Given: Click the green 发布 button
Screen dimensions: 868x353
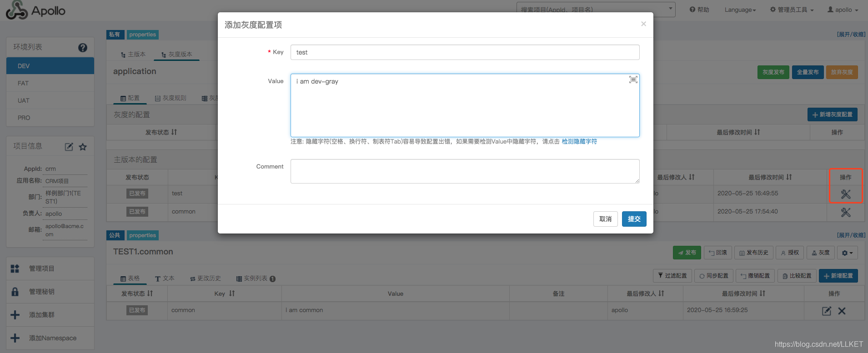Looking at the screenshot, I should coord(687,253).
